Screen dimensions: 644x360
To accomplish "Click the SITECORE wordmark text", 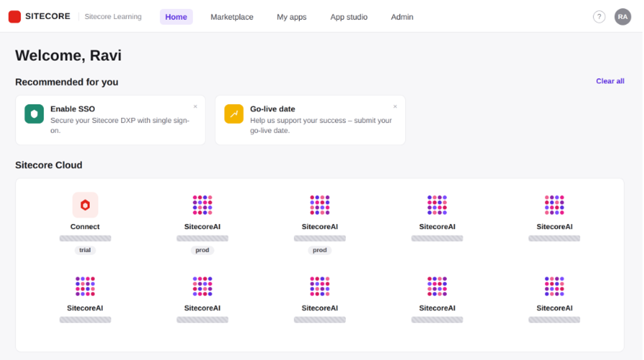I will tap(48, 17).
